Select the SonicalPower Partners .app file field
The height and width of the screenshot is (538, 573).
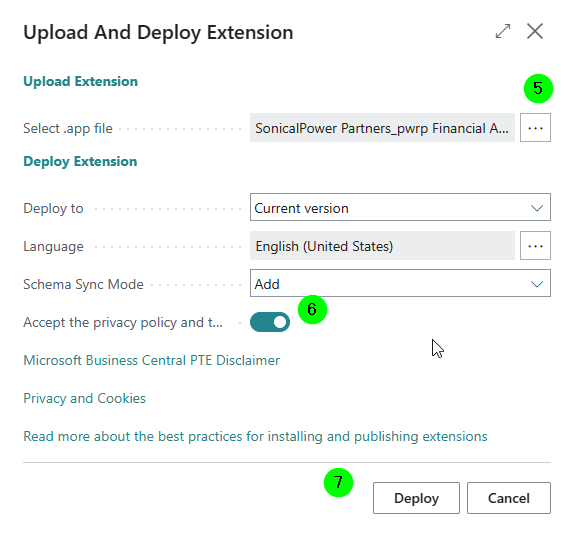pos(382,128)
